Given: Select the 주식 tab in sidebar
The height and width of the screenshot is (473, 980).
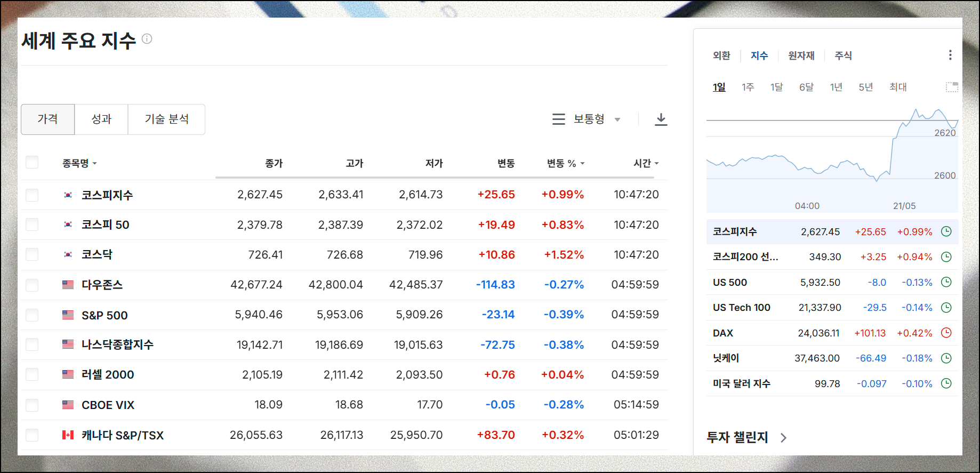Looking at the screenshot, I should (843, 55).
